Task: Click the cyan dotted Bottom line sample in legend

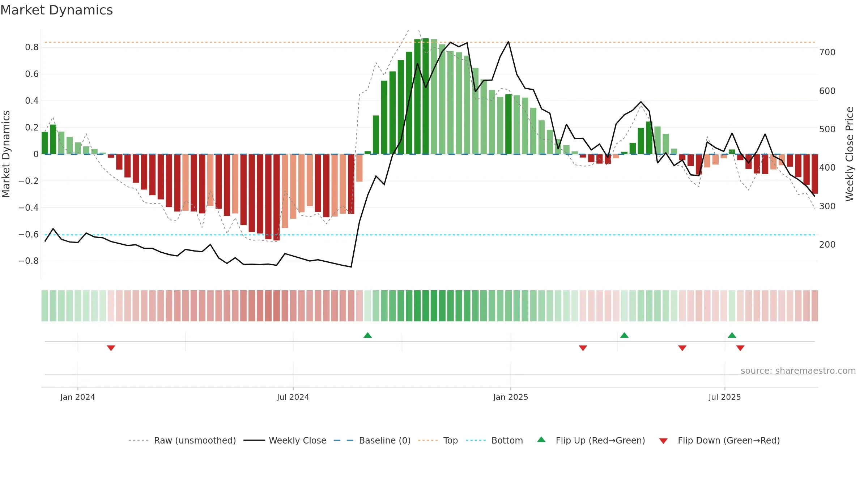Action: (476, 440)
